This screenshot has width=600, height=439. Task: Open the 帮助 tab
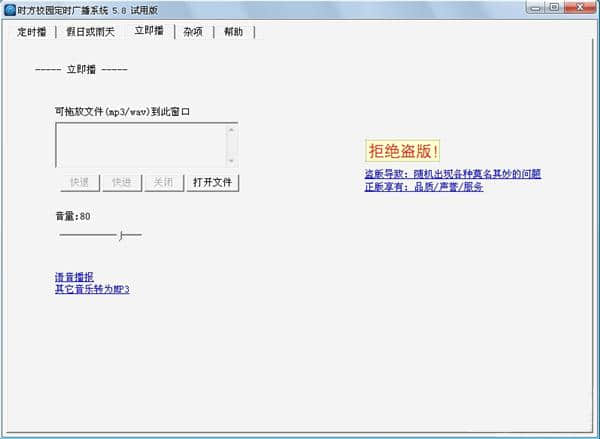[233, 31]
